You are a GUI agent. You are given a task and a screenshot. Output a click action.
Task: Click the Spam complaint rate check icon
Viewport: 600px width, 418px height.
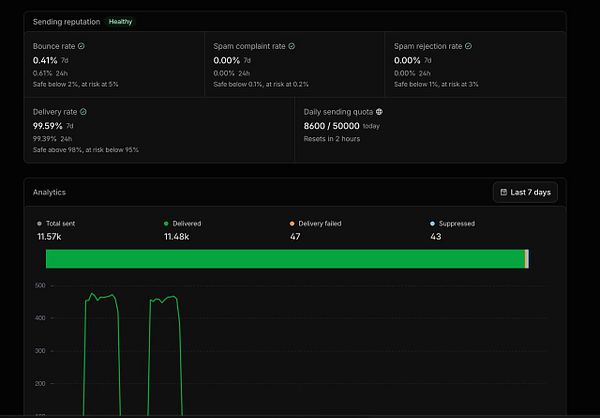[292, 46]
